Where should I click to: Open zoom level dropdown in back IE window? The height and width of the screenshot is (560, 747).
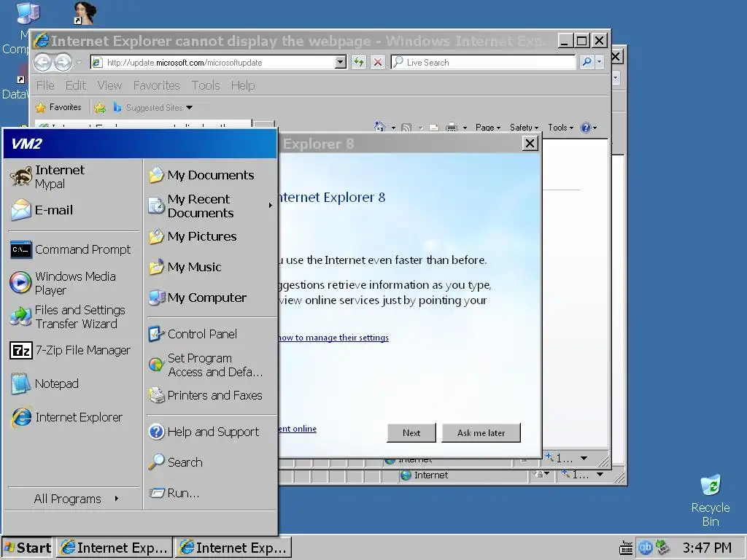[x=600, y=474]
